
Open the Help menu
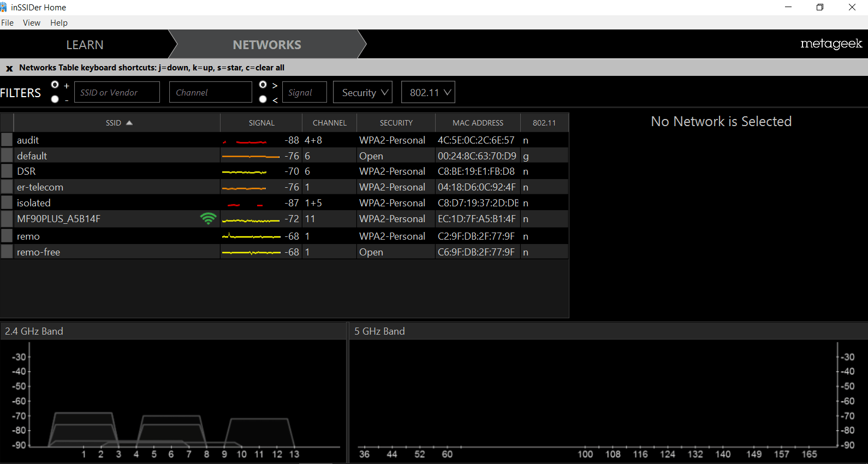tap(59, 23)
